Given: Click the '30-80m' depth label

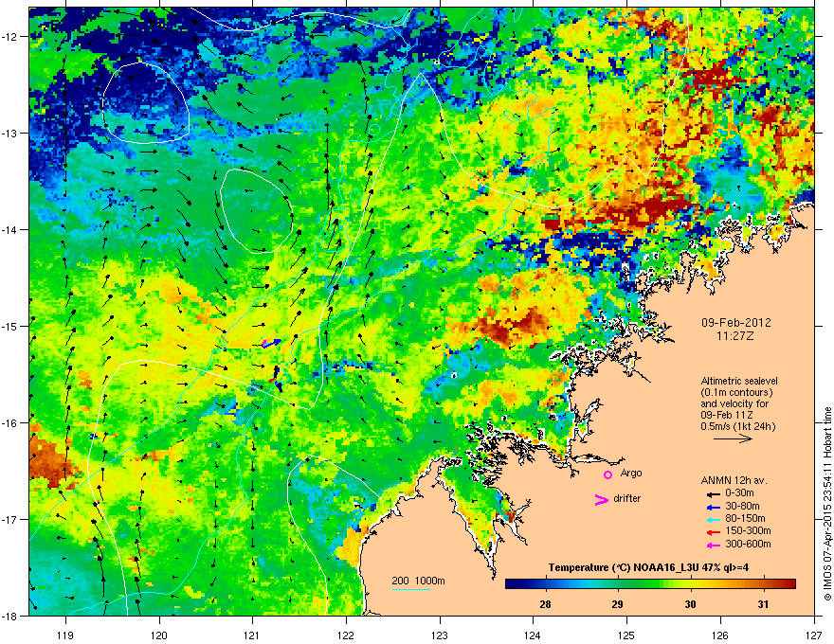Looking at the screenshot, I should tap(742, 506).
